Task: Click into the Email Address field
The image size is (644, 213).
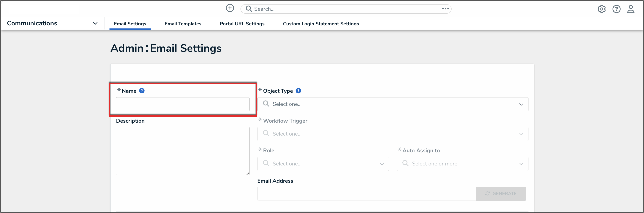Action: point(366,193)
